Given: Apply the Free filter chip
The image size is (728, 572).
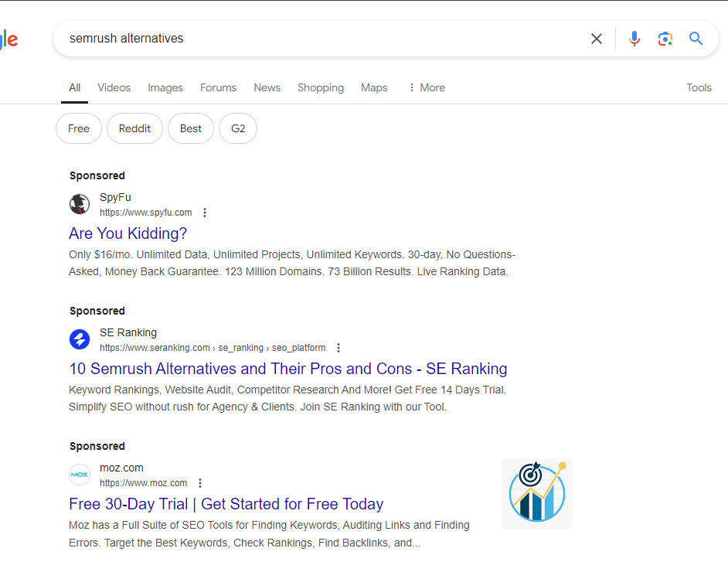Looking at the screenshot, I should click(79, 128).
